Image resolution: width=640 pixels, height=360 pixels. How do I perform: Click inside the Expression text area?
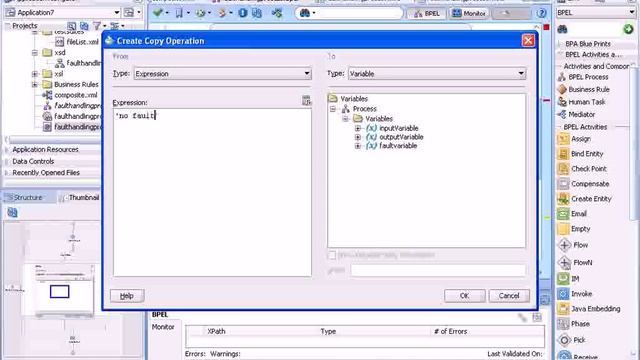[x=212, y=192]
